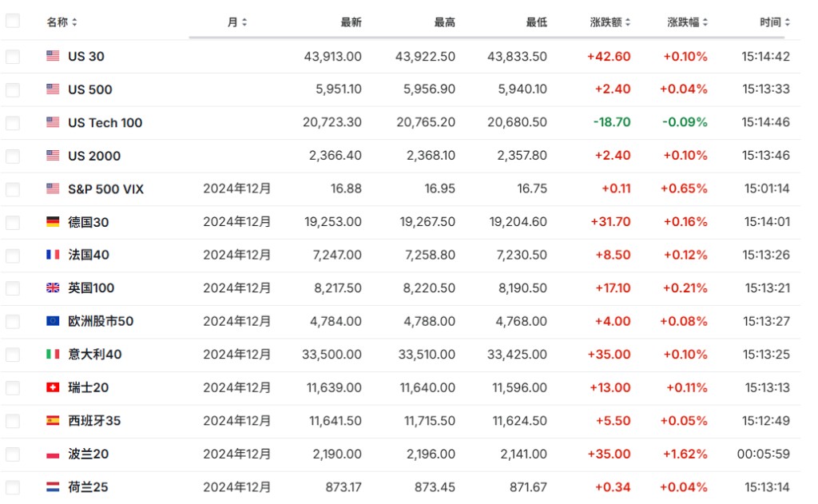Open the 荷兰25 index link

point(88,487)
